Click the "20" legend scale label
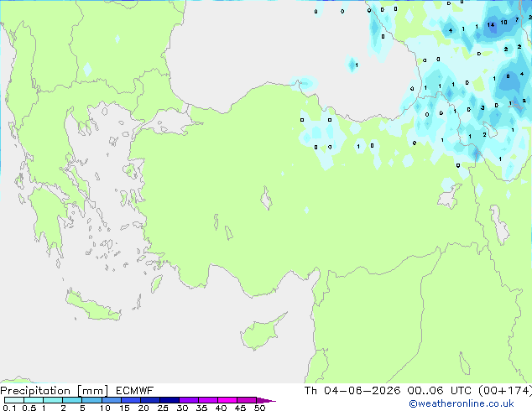 click(x=143, y=408)
